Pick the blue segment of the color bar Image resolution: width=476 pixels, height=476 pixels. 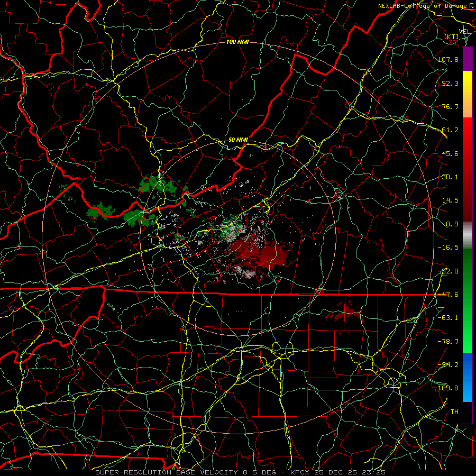[x=467, y=377]
